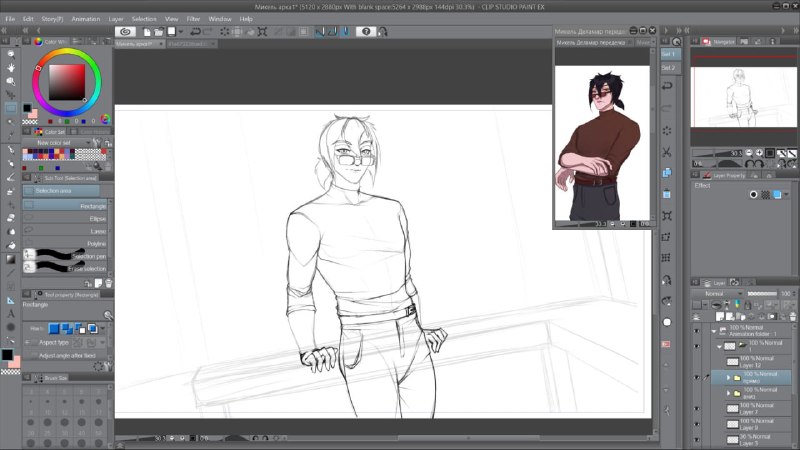The image size is (800, 450).
Task: Select the Move (hand) tool
Action: tap(11, 67)
